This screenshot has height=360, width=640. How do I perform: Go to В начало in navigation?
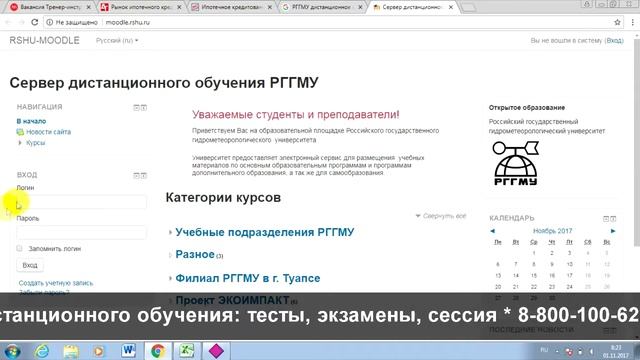[x=31, y=121]
